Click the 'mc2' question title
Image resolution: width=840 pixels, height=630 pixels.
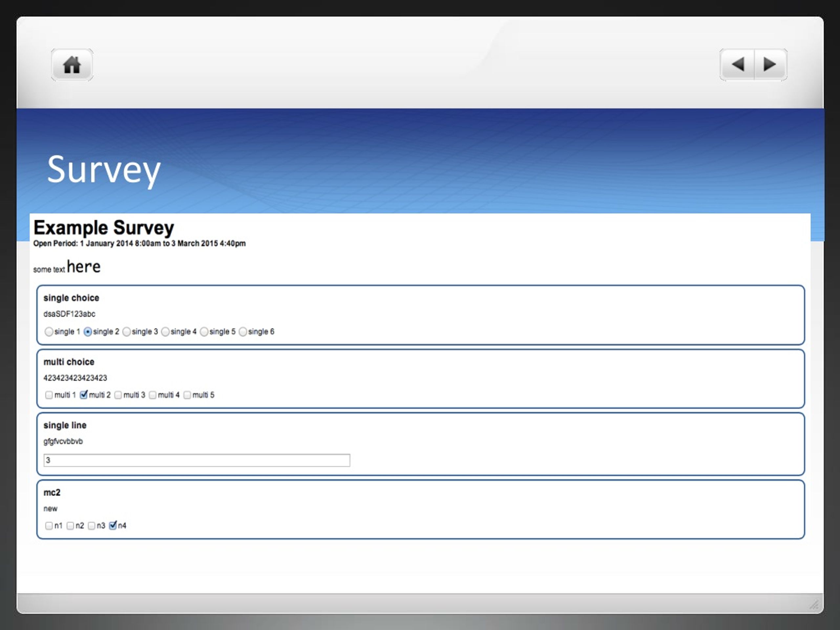tap(52, 493)
